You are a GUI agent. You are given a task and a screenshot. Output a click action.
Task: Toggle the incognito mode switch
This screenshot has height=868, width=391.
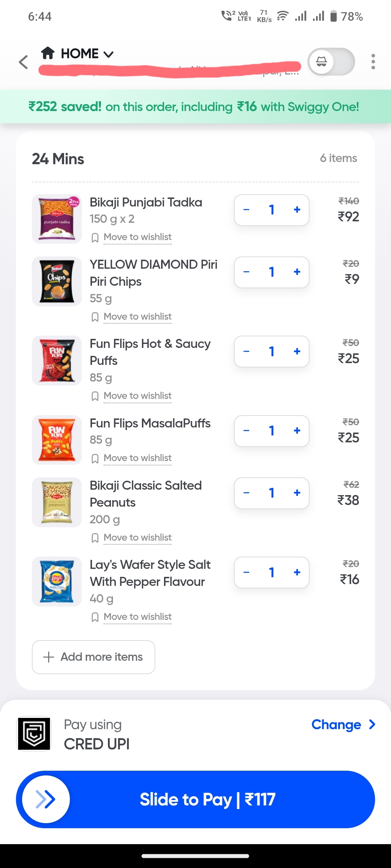coord(331,62)
